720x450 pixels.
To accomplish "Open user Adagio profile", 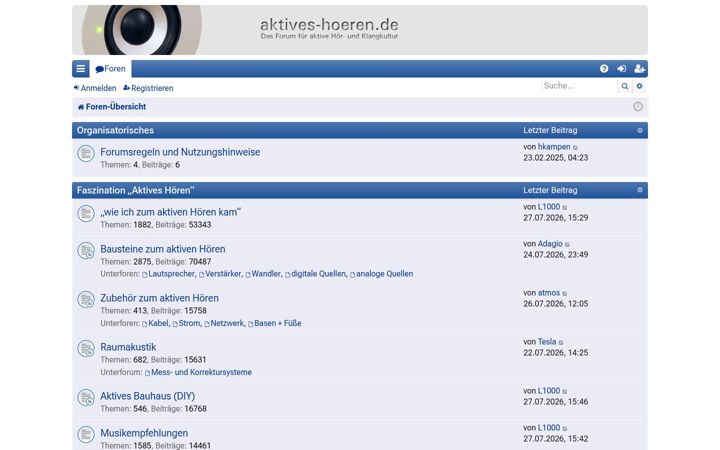I will pos(550,244).
